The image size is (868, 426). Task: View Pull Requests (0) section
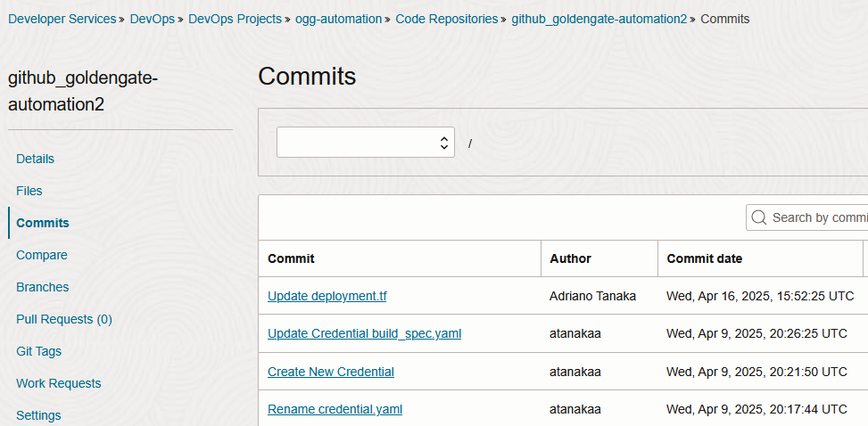point(64,319)
